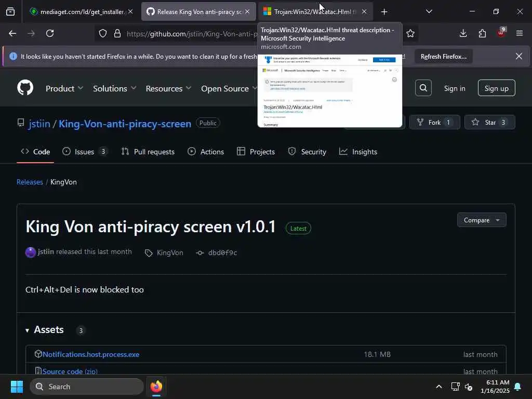Open the Security tab
Image resolution: width=532 pixels, height=399 pixels.
[307, 152]
